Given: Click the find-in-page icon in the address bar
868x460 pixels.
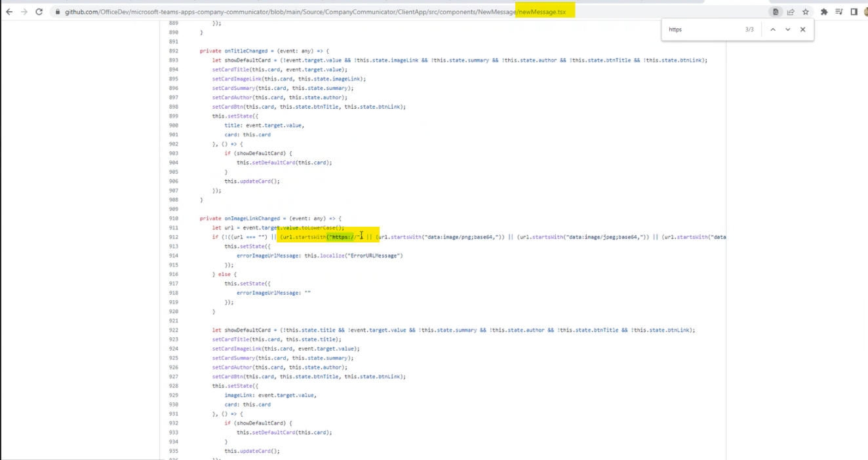Looking at the screenshot, I should (x=776, y=11).
